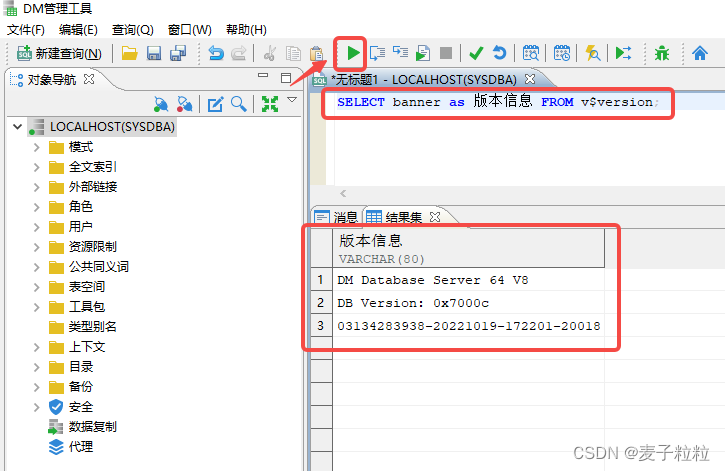Expand the 模式 folder
The image size is (725, 471).
(x=37, y=147)
